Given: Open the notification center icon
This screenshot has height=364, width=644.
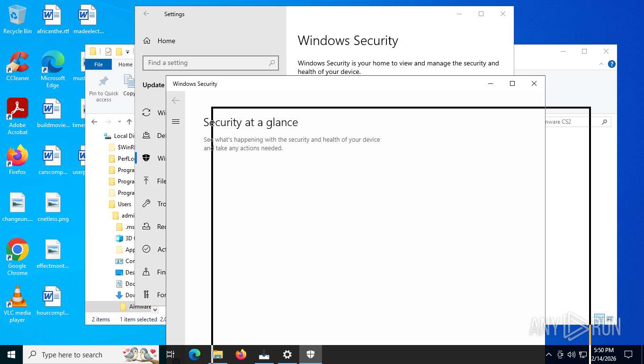Looking at the screenshot, I should point(628,355).
